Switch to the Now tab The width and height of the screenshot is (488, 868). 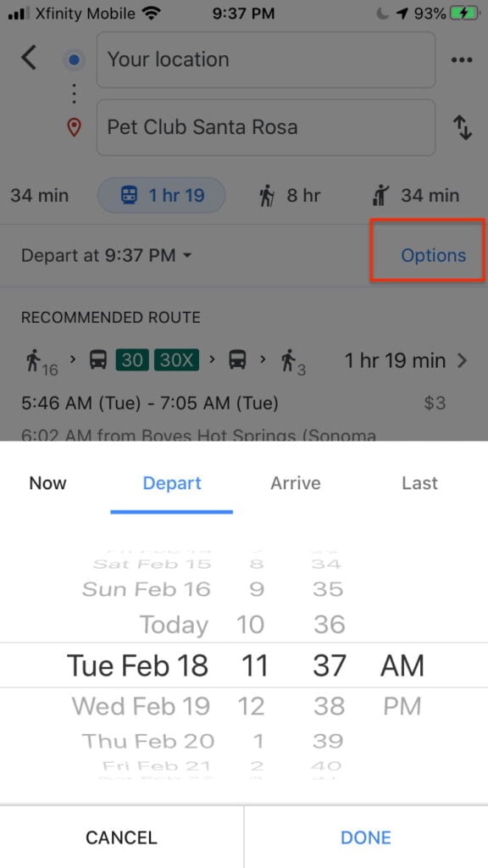pos(48,483)
